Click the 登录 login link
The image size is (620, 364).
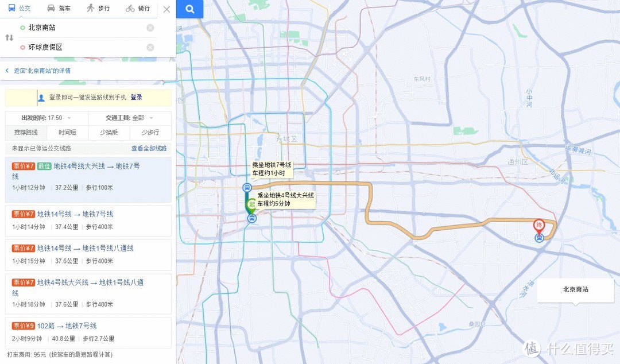136,98
